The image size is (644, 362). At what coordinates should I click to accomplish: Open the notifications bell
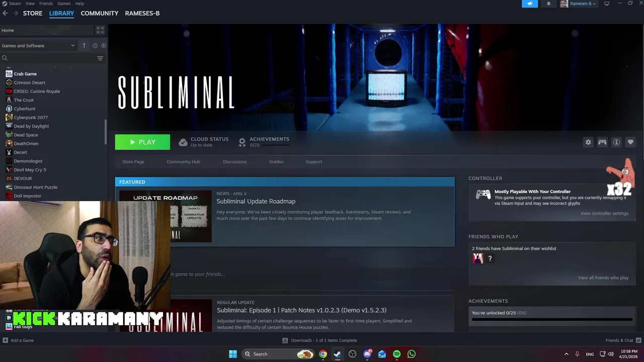click(x=548, y=4)
